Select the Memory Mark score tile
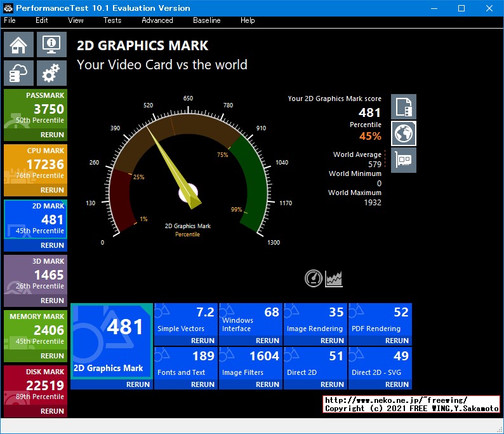This screenshot has width=504, height=434. tap(36, 329)
